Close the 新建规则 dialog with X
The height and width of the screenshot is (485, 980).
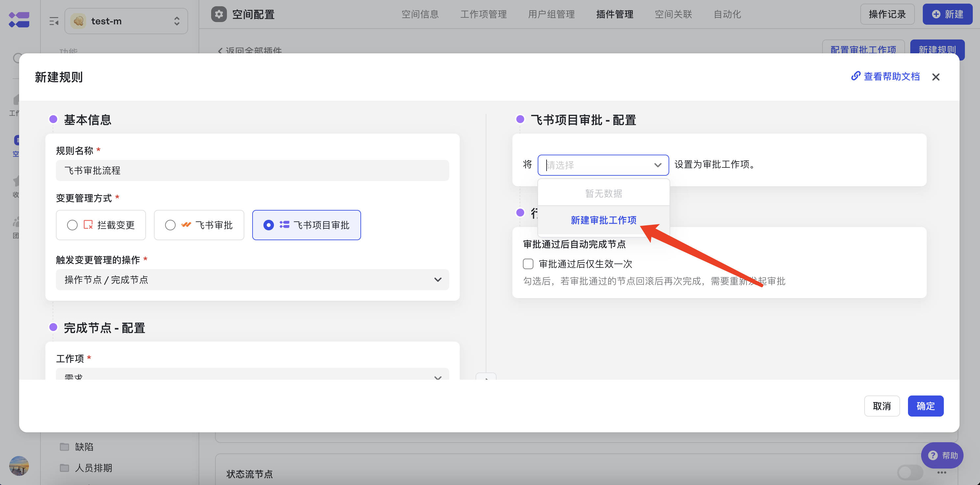coord(936,77)
